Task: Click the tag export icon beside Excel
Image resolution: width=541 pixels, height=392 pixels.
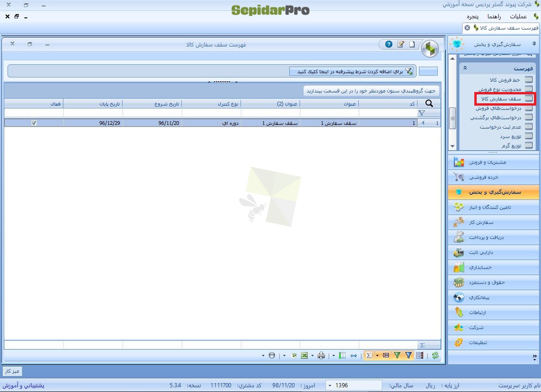Action: tap(293, 355)
